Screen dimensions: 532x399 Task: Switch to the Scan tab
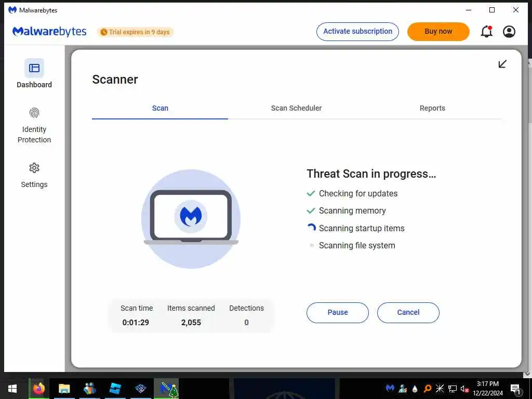tap(160, 108)
